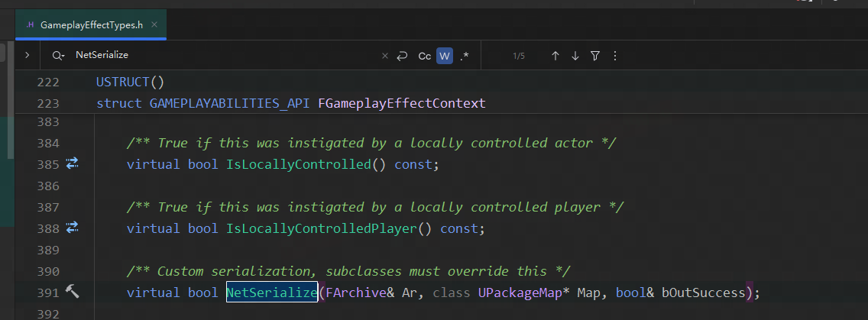Click the highlighted NetSerialize function name

(272, 293)
